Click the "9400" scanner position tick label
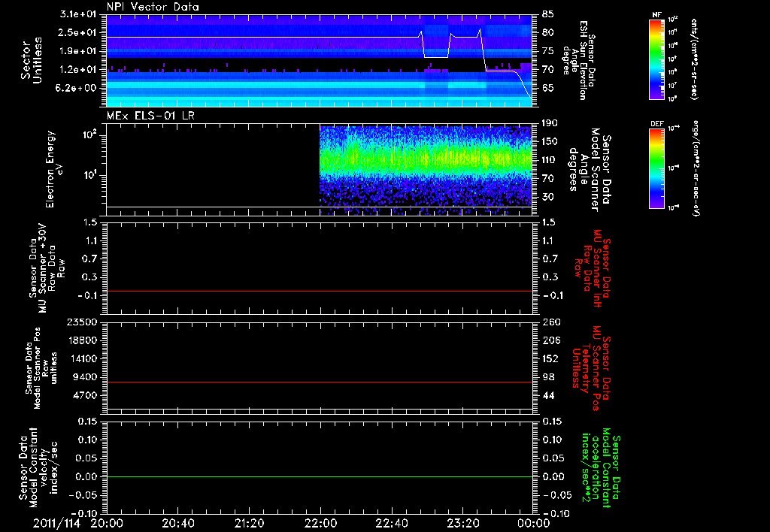Image resolution: width=770 pixels, height=532 pixels. coord(84,377)
